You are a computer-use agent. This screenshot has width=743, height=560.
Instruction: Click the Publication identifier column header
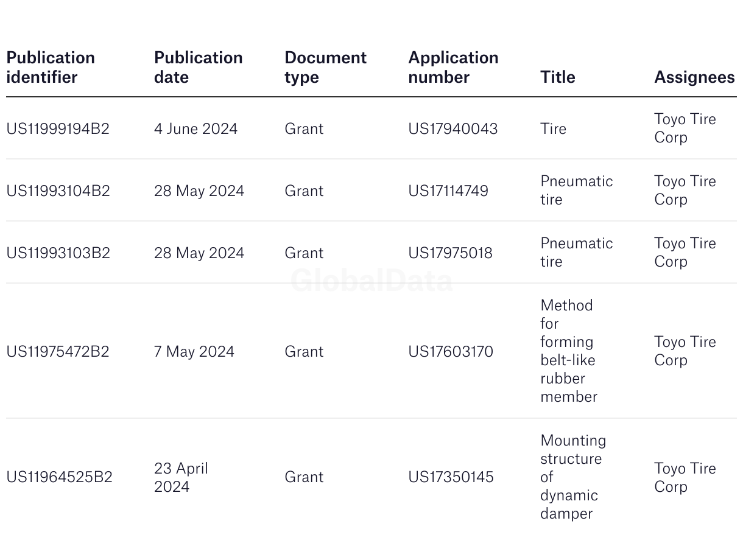point(51,68)
